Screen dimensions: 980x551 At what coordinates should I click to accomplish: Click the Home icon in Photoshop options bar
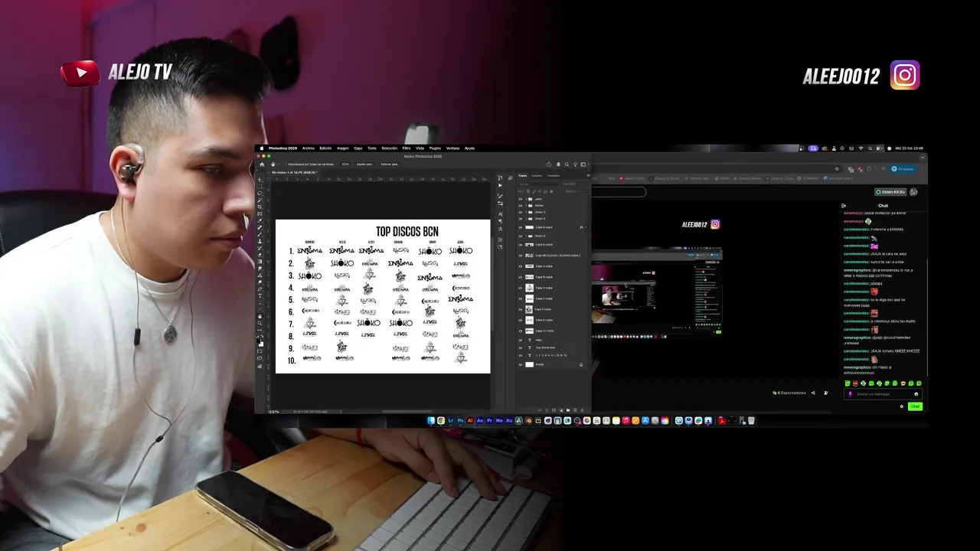(262, 165)
